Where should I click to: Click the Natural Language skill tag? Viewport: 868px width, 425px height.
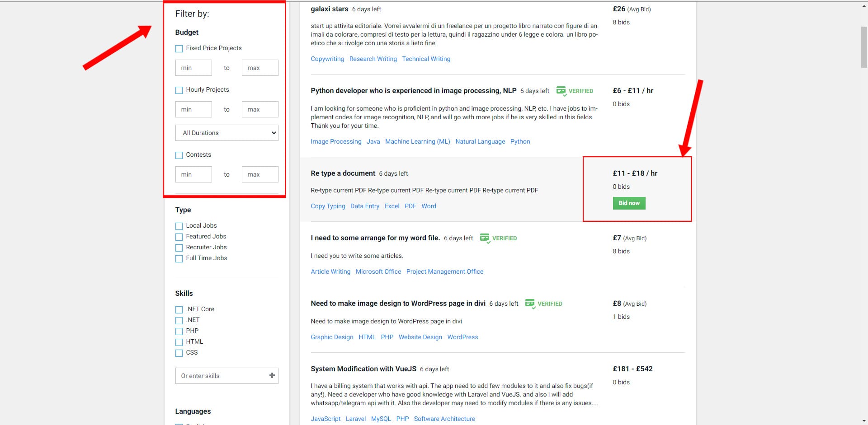coord(480,141)
